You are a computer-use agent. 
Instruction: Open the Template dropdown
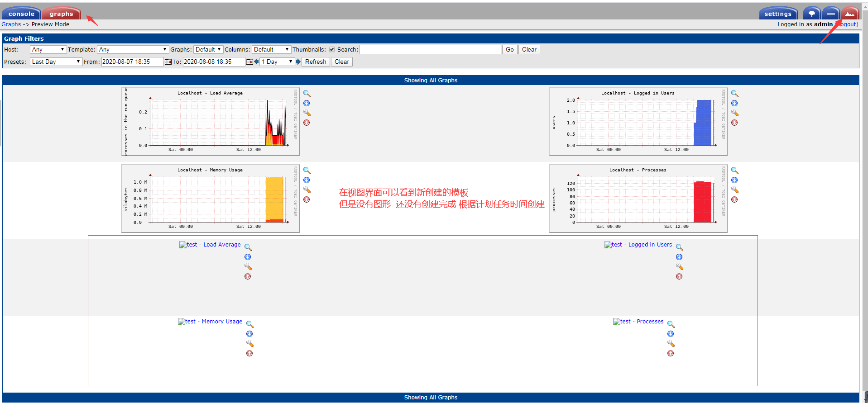[x=133, y=50]
